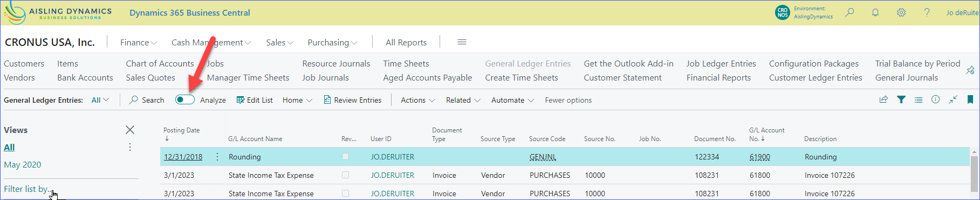Open the FactBox information icon
The height and width of the screenshot is (200, 980).
coord(936,99)
